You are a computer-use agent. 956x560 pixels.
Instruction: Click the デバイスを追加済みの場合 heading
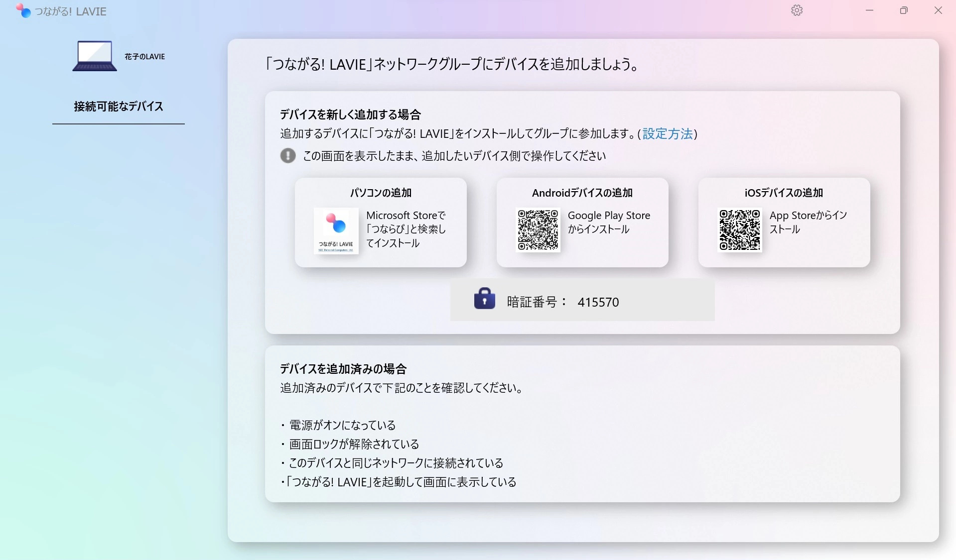(x=343, y=369)
